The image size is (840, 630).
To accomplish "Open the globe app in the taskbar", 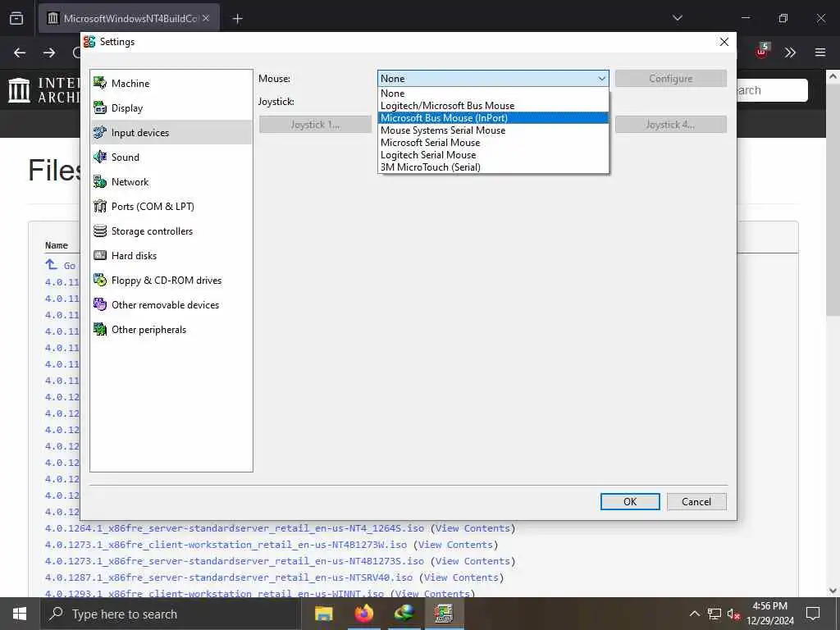I will 404,614.
